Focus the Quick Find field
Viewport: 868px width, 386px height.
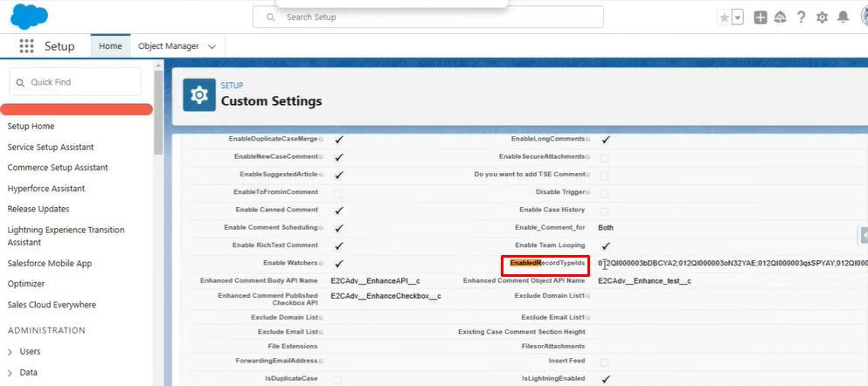click(75, 82)
